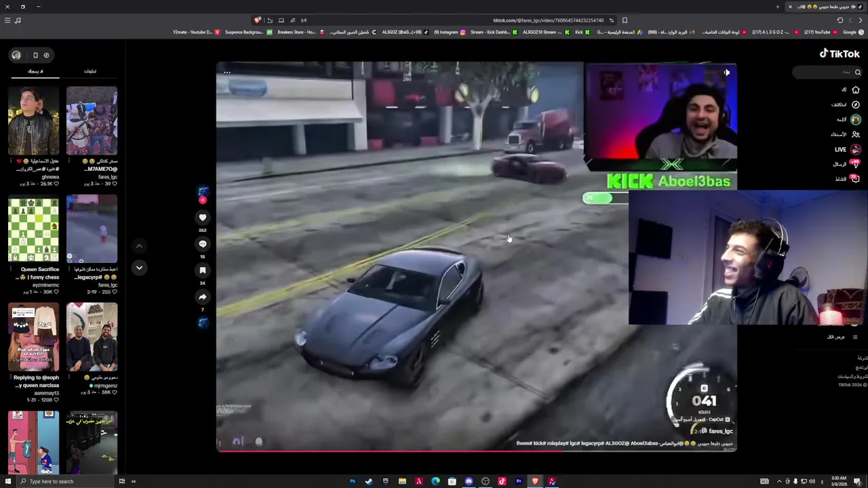Open the Following avatar in the sidebar
This screenshot has width=868, height=488.
856,119
